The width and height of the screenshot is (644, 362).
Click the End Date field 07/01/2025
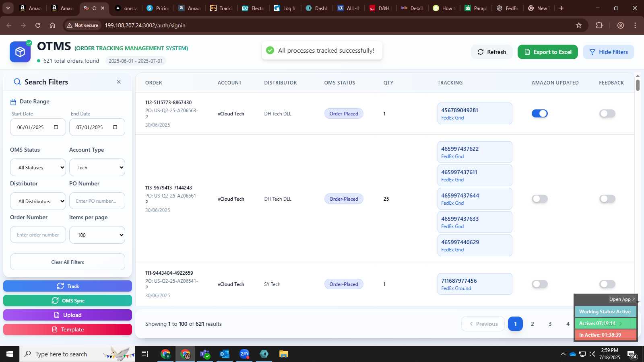tap(97, 127)
